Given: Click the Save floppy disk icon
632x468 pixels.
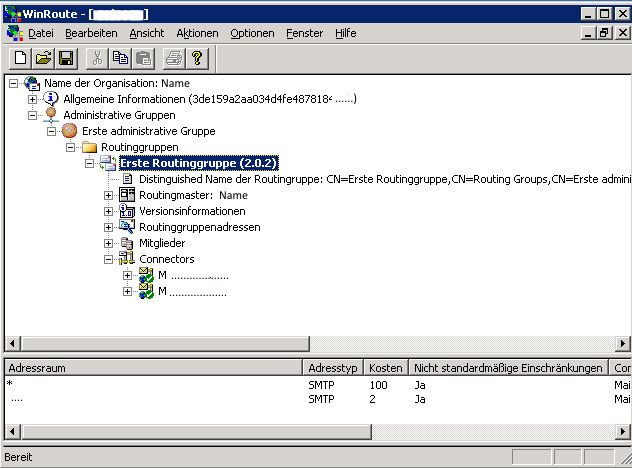Looking at the screenshot, I should pos(66,58).
